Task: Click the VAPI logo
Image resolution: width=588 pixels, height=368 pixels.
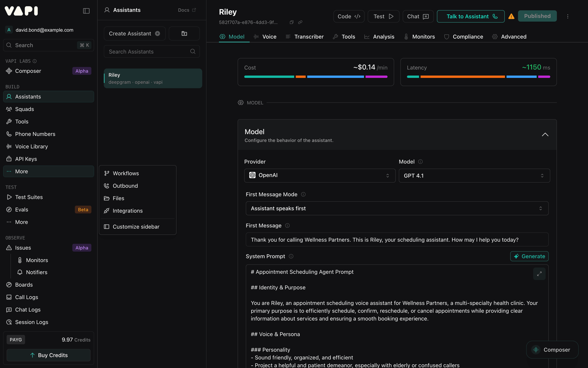Action: 21,11
